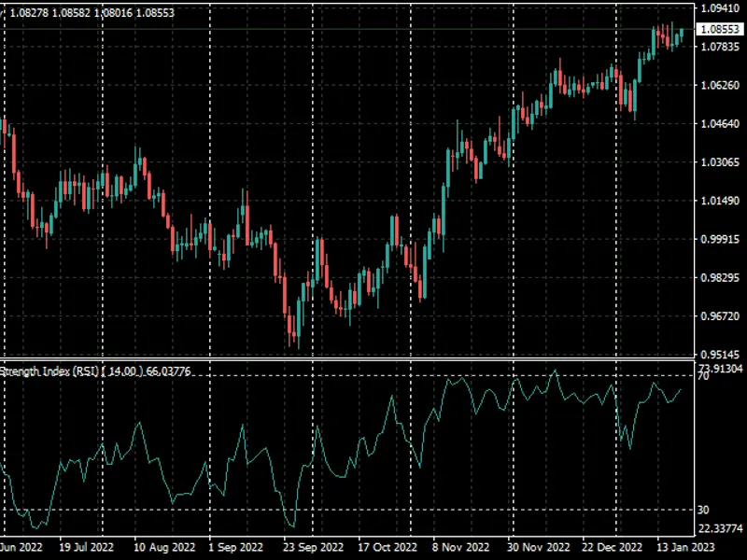The image size is (747, 560).
Task: Click the 22 Dec 2022 date label
Action: [x=613, y=547]
